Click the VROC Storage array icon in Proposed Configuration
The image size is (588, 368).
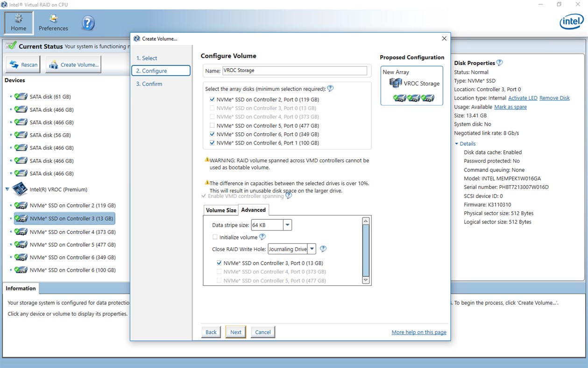point(395,83)
